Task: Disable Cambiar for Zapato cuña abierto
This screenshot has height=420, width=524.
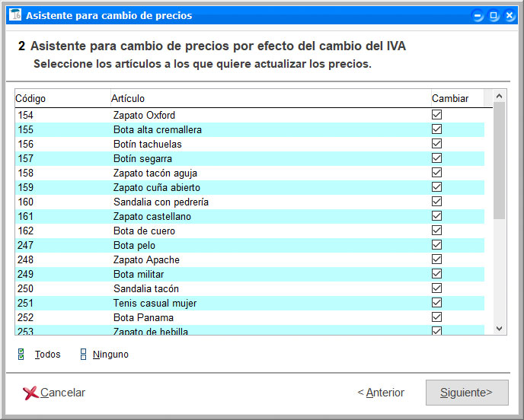Action: 436,187
